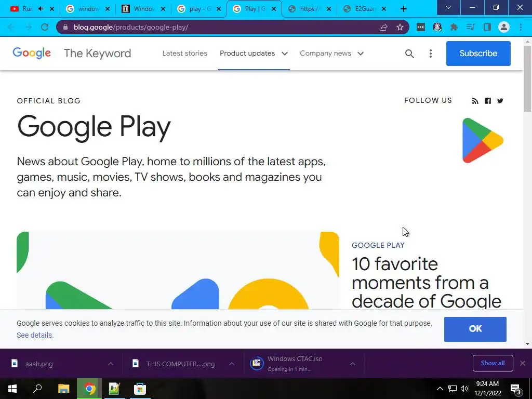Image resolution: width=532 pixels, height=399 pixels.
Task: Go back with the browser back arrow
Action: point(11,27)
